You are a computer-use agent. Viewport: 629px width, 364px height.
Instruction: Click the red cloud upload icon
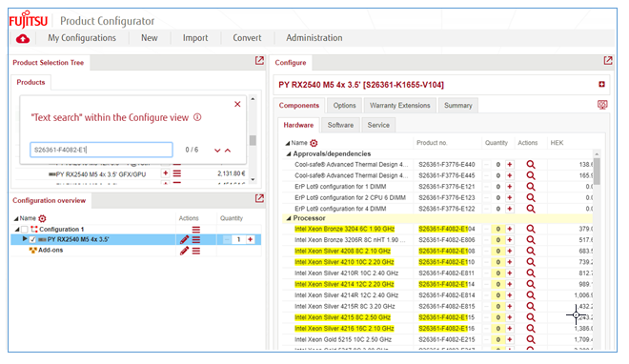pos(23,38)
